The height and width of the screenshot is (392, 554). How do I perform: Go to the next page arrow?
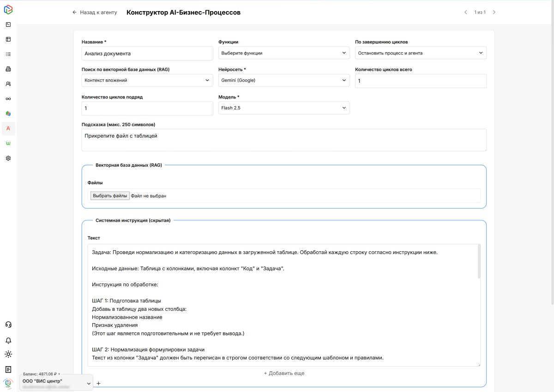coord(494,12)
